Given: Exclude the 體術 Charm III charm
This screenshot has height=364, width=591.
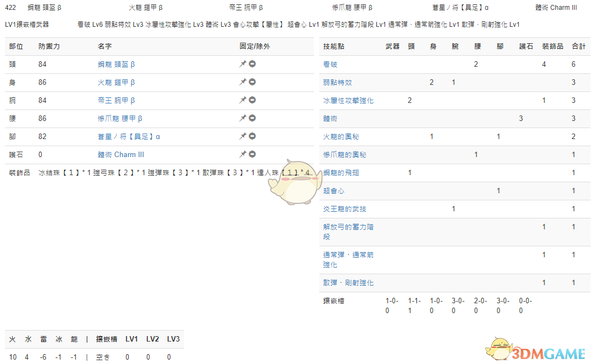Looking at the screenshot, I should point(252,154).
